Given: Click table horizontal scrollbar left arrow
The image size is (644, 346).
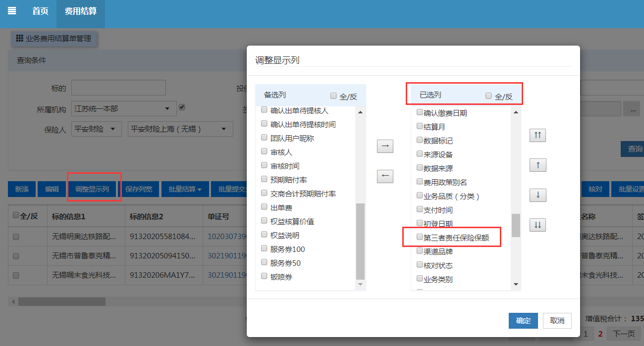Looking at the screenshot, I should click(x=13, y=301).
